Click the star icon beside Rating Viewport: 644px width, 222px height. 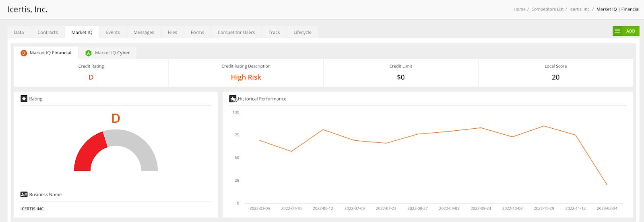tap(24, 99)
